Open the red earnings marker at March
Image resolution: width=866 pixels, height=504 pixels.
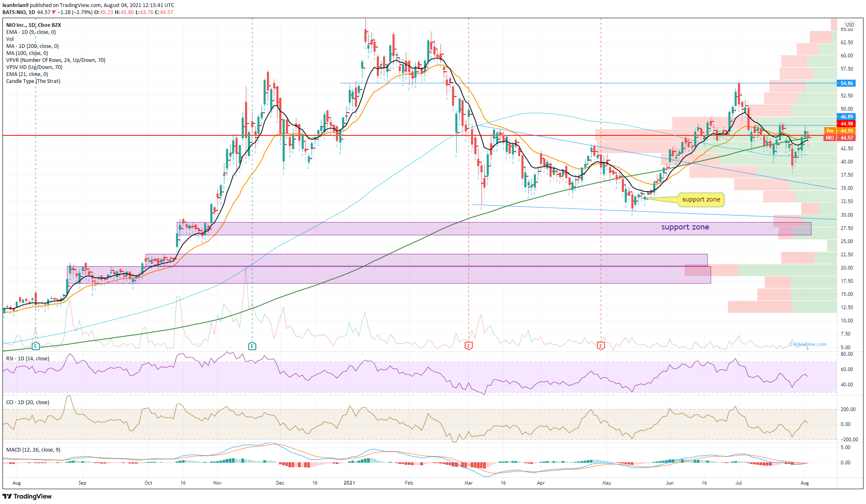pyautogui.click(x=469, y=346)
